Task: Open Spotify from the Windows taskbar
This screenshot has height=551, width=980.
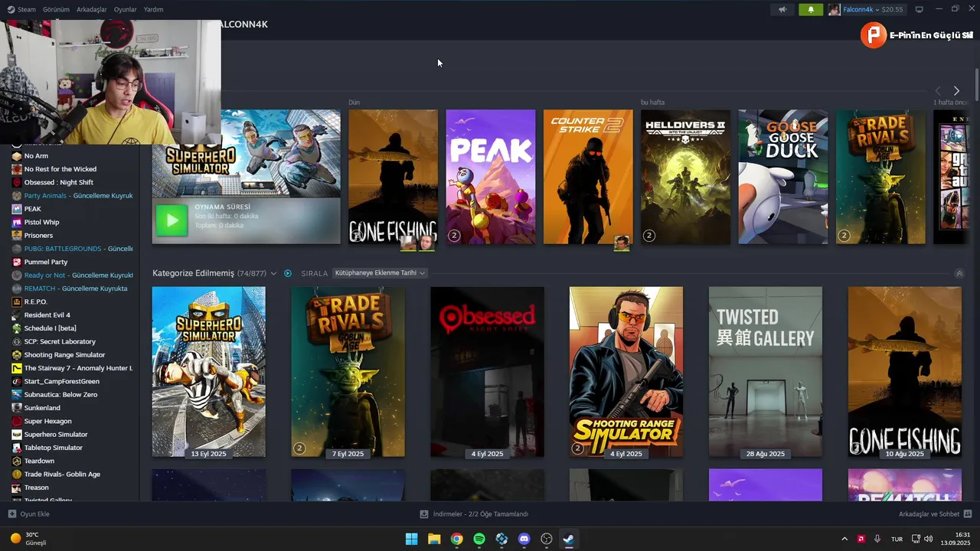Action: 479,539
